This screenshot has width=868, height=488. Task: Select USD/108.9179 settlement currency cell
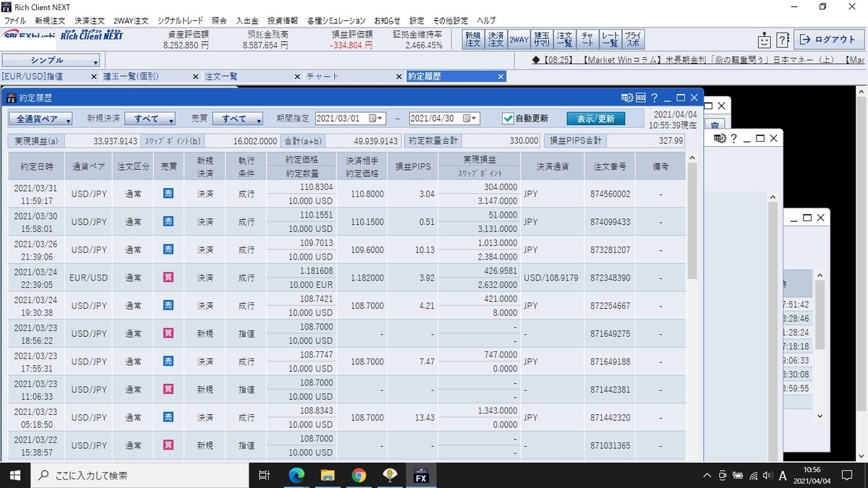click(553, 278)
